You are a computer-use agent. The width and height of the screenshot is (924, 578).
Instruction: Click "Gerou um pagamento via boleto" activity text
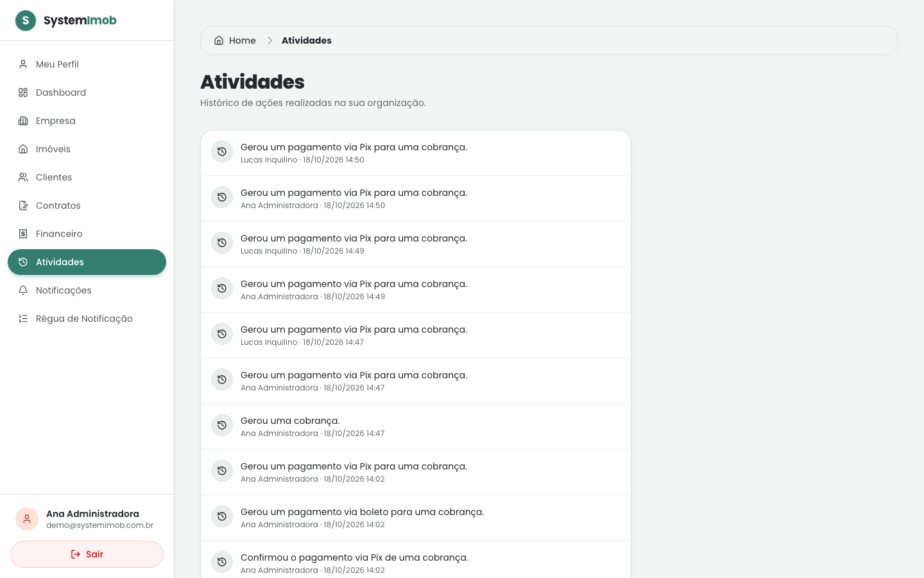[x=362, y=512]
